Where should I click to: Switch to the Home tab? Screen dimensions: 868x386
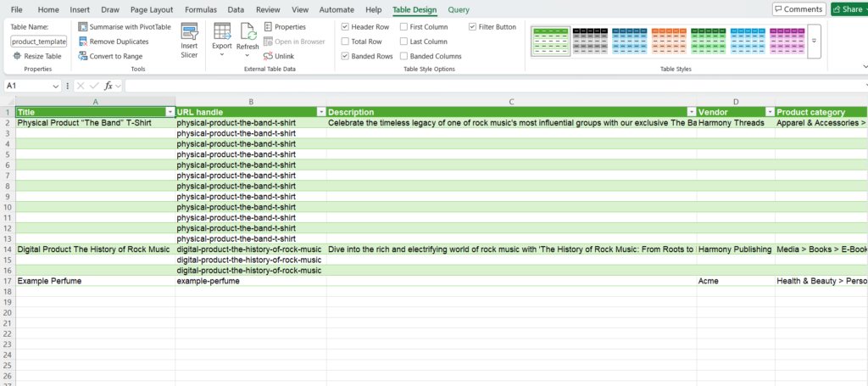pyautogui.click(x=48, y=9)
